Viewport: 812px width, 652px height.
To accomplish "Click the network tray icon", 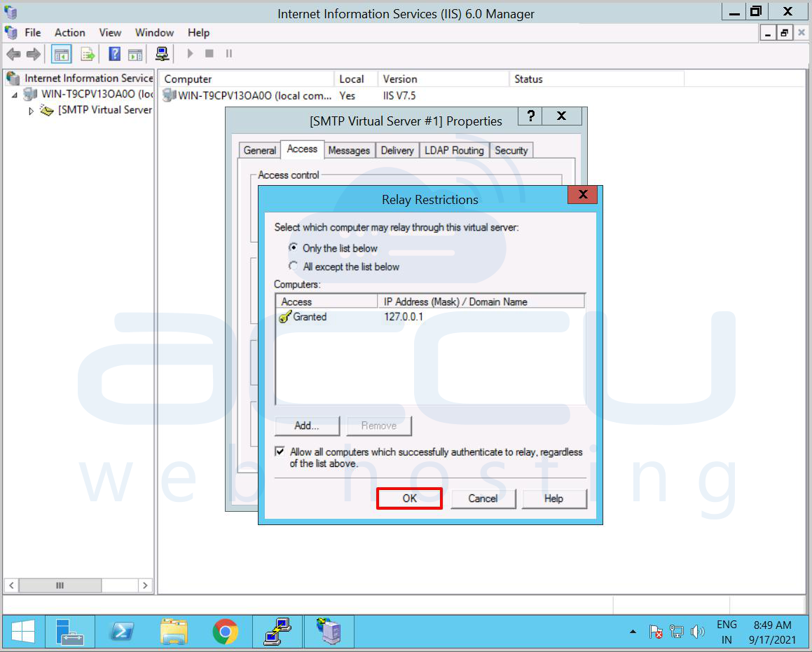I will point(676,632).
